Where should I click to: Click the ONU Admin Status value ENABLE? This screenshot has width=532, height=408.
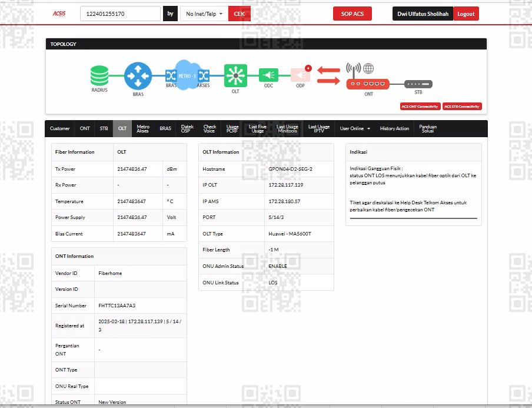tap(278, 266)
